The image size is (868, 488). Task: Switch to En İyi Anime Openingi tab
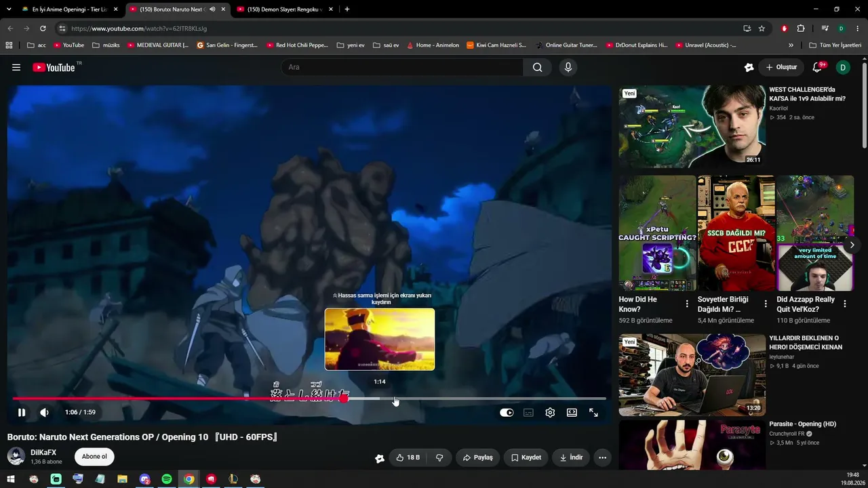[70, 9]
